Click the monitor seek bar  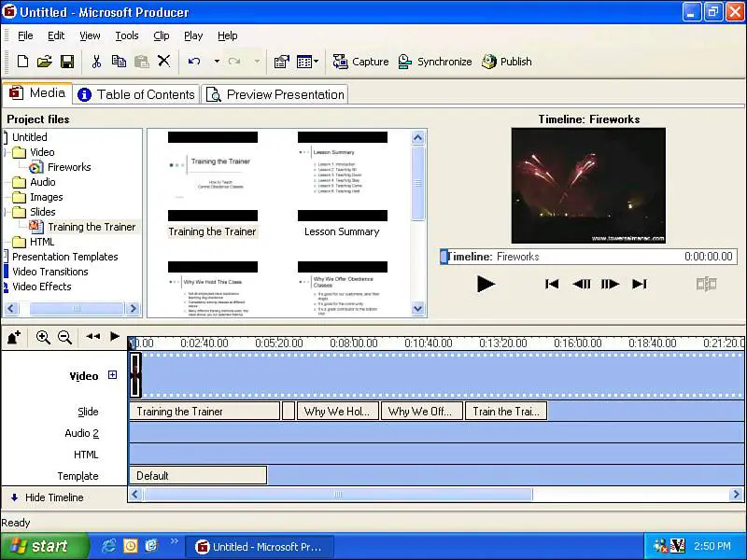coord(589,257)
